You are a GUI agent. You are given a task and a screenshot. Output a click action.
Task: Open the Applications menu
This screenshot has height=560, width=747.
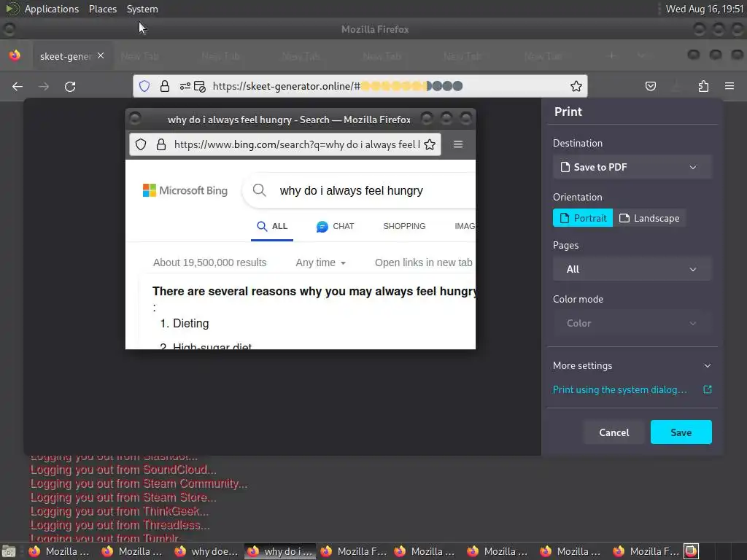point(52,9)
